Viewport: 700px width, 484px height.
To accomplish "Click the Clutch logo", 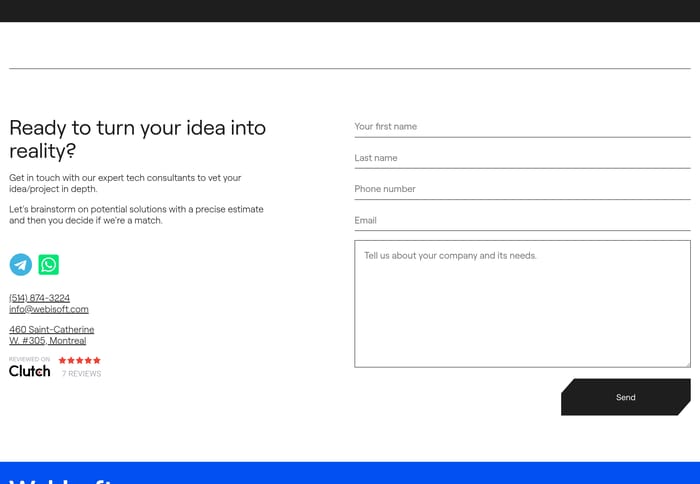I will [x=30, y=371].
